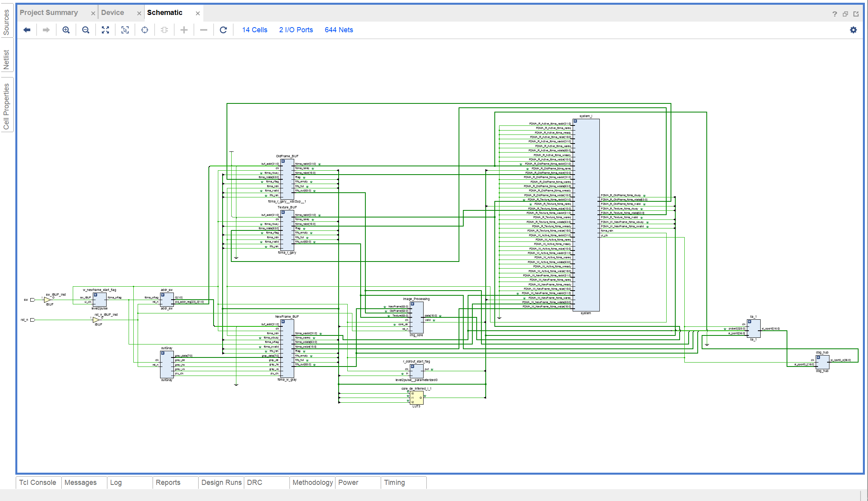The image size is (868, 501).
Task: Click the back arrow navigation icon
Action: 27,30
